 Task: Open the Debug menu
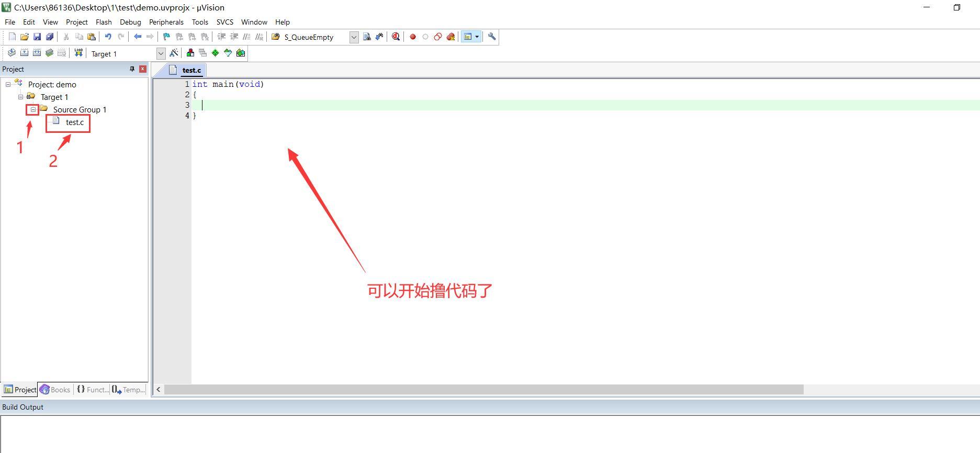pyautogui.click(x=130, y=22)
